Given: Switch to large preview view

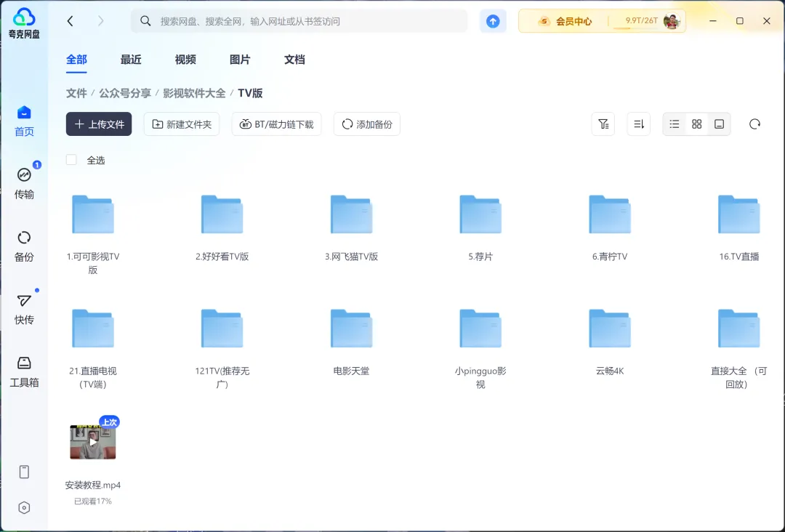Looking at the screenshot, I should coord(720,124).
